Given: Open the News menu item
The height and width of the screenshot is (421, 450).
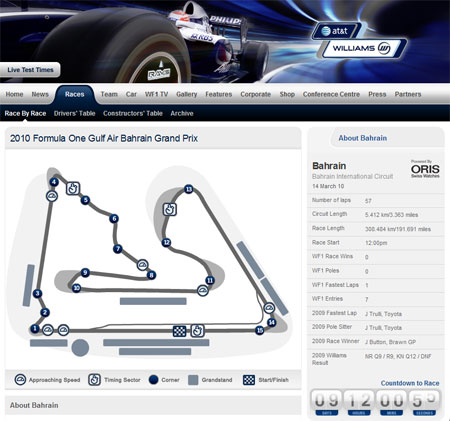Looking at the screenshot, I should coord(40,94).
